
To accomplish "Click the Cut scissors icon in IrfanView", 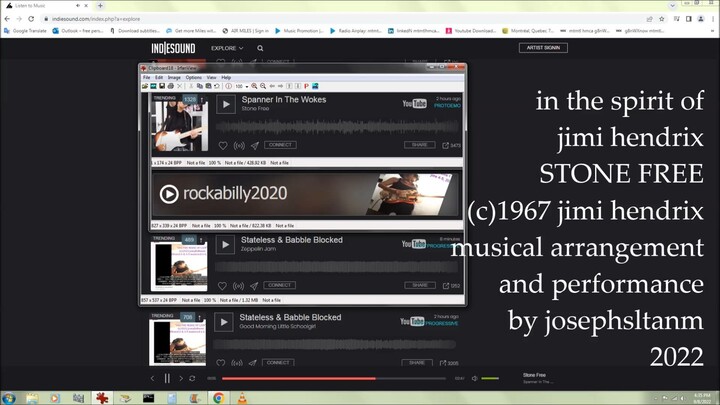I will coord(191,86).
